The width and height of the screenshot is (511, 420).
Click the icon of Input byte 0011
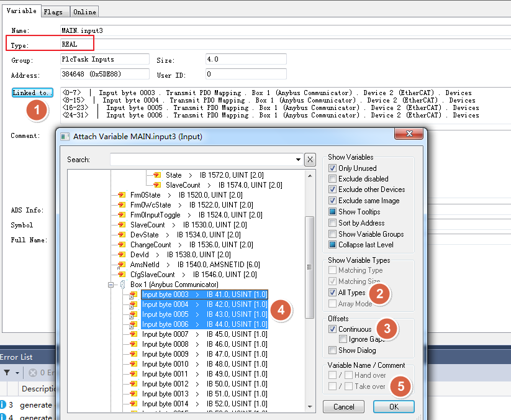tap(133, 374)
